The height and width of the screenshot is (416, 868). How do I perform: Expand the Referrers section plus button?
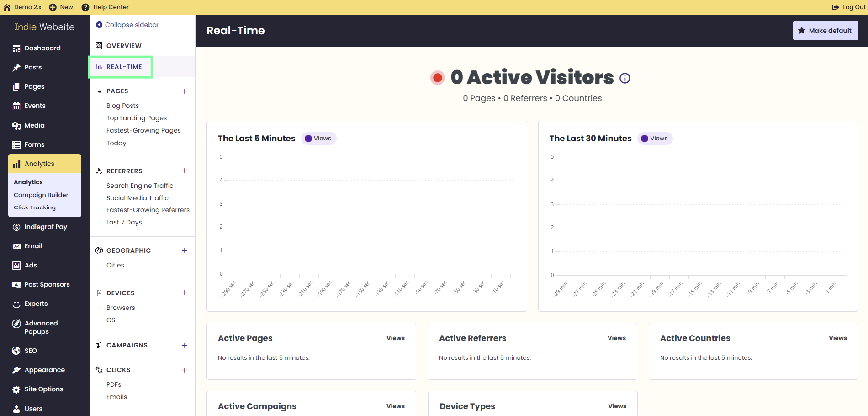[185, 171]
